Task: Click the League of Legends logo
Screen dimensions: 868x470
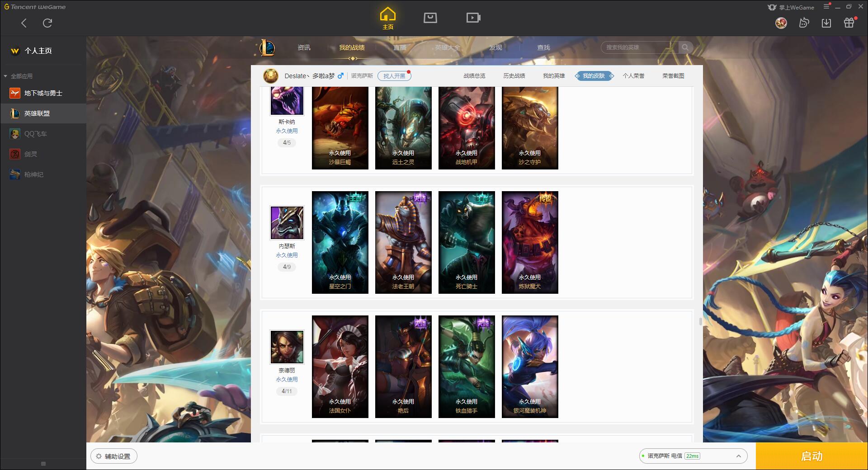Action: (x=267, y=47)
